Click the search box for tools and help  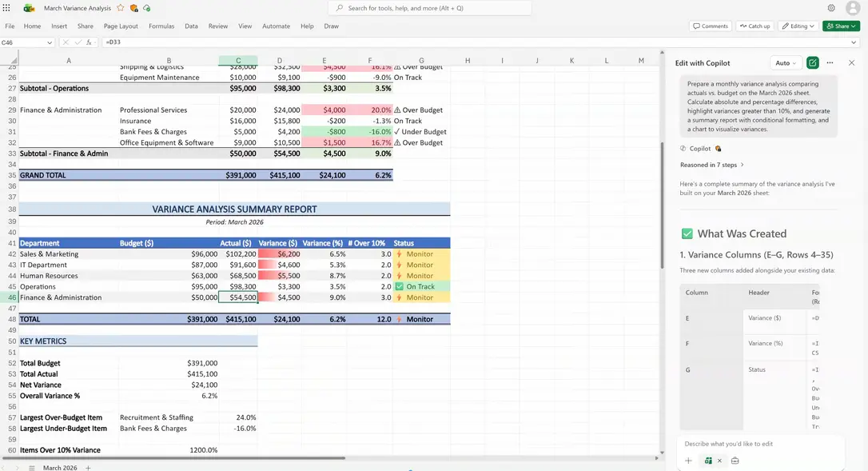[429, 8]
